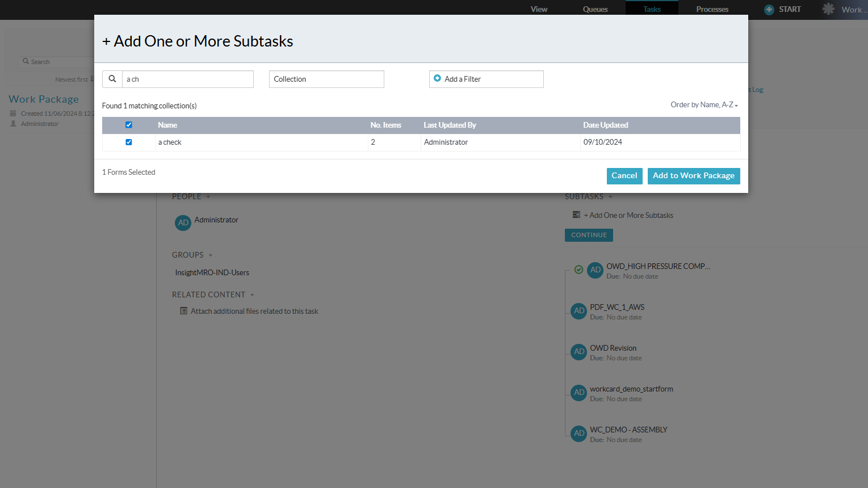Screen dimensions: 868x488
Task: Click the gear icon next to Work
Action: (829, 9)
